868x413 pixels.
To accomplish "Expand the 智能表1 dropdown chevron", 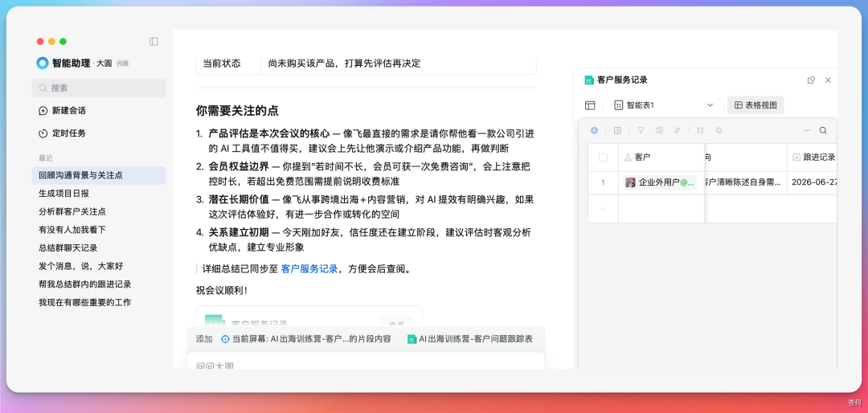I will click(x=710, y=105).
